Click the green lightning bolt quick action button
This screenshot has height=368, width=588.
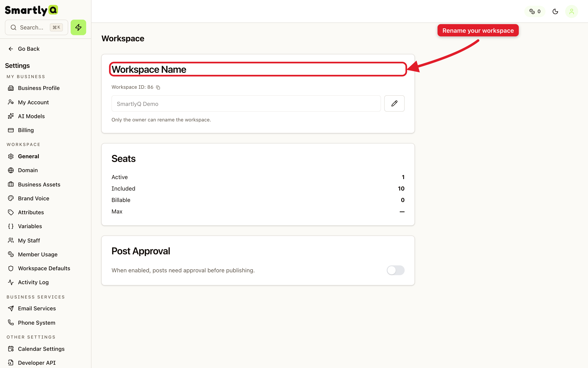pos(78,27)
